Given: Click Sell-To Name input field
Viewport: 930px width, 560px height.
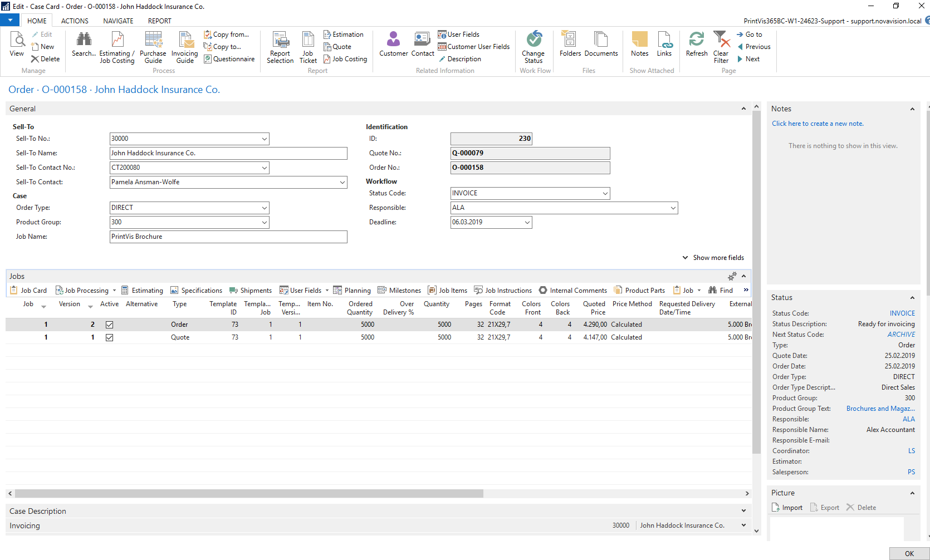Looking at the screenshot, I should coord(228,153).
